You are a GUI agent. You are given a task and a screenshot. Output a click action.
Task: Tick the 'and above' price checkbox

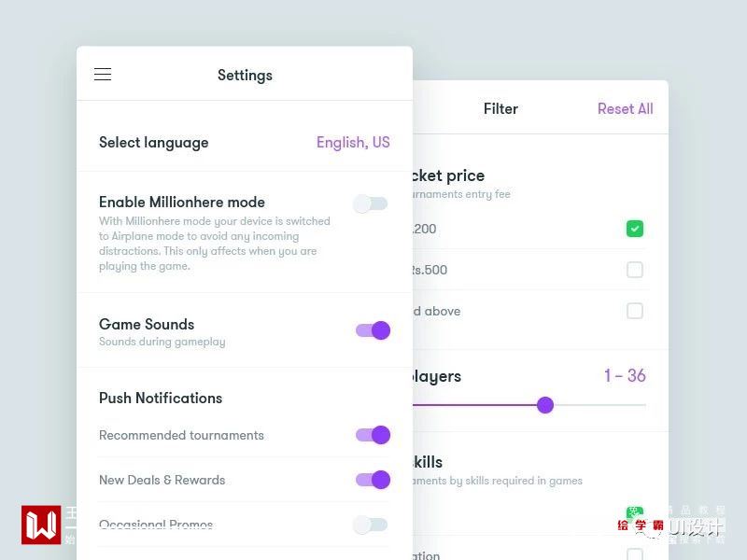[x=635, y=311]
